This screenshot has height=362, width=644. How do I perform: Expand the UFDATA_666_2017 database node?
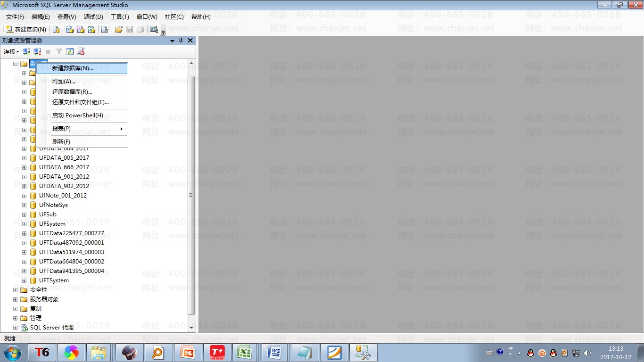[x=25, y=167]
